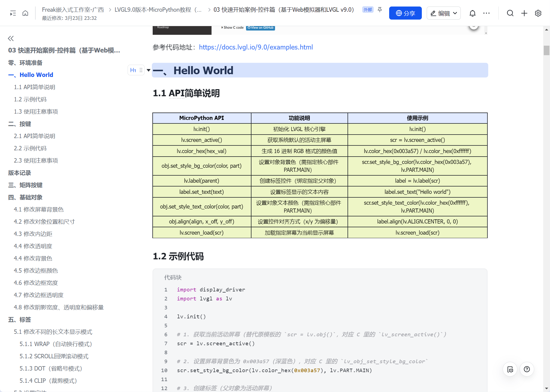Open the settings gear icon

538,13
